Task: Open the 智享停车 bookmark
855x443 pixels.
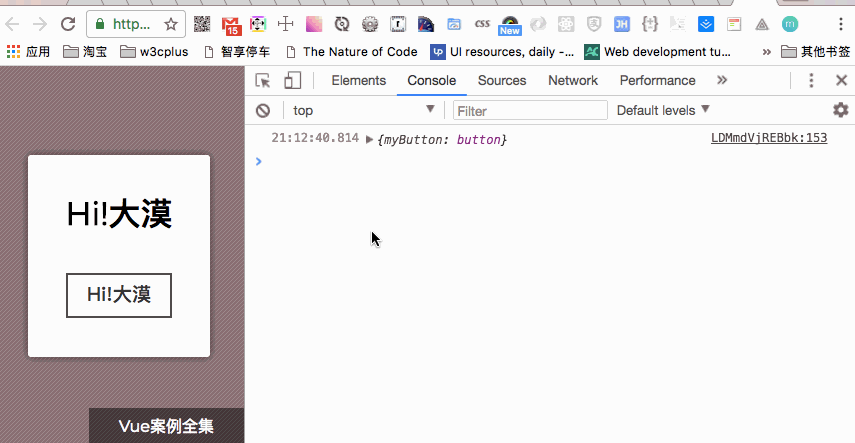Action: (x=236, y=52)
